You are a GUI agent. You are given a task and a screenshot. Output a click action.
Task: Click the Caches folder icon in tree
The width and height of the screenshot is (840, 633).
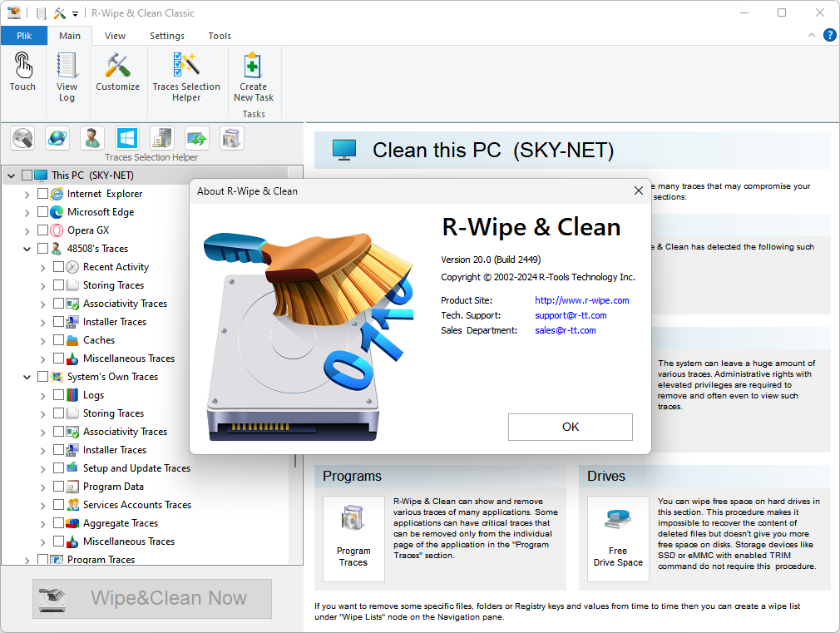click(72, 340)
